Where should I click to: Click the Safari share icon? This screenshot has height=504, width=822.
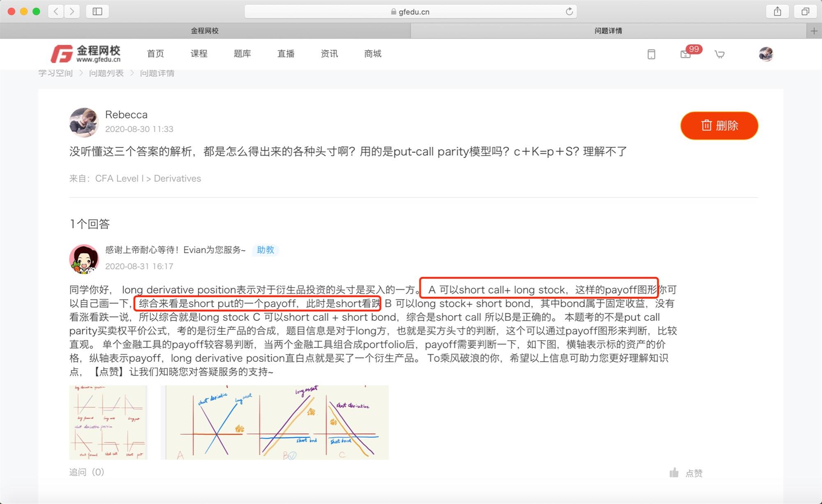tap(777, 12)
